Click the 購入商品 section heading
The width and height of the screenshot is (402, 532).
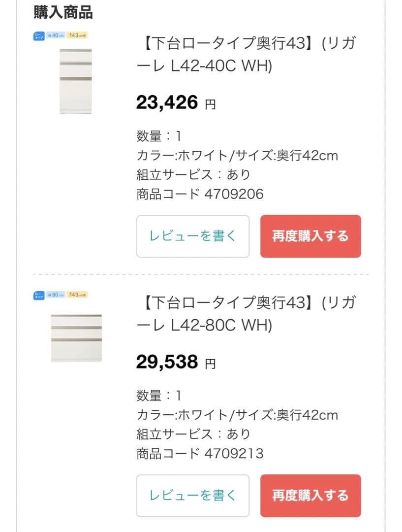coord(63,12)
